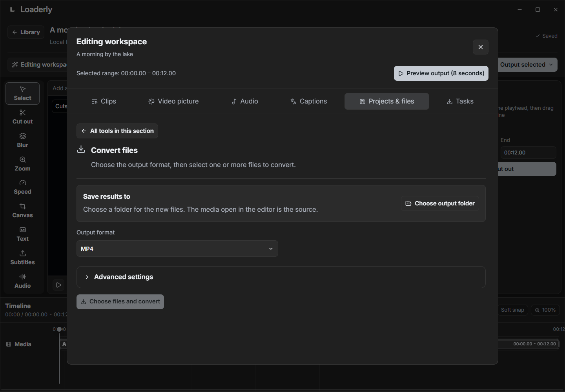Go back to All tools in this section
Image resolution: width=565 pixels, height=392 pixels.
click(117, 131)
